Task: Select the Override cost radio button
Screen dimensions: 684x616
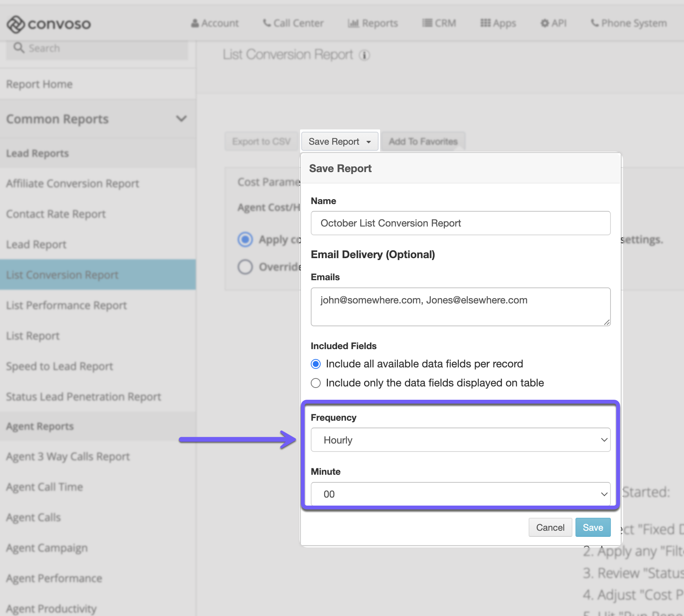Action: (245, 267)
